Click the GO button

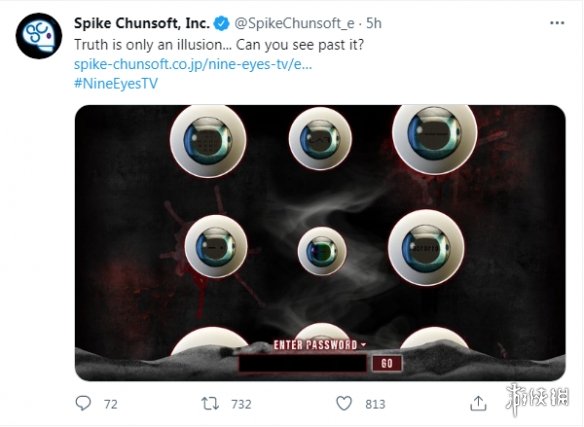pos(387,363)
